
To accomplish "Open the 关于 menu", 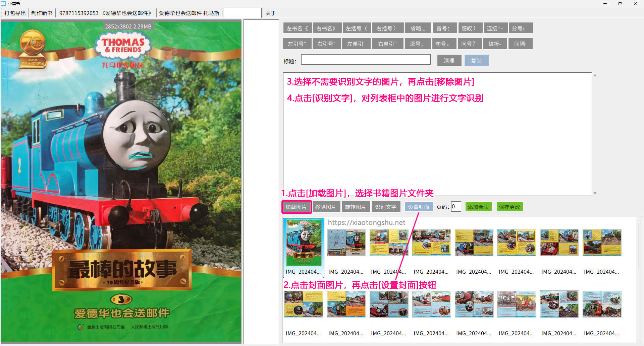I will click(x=271, y=13).
